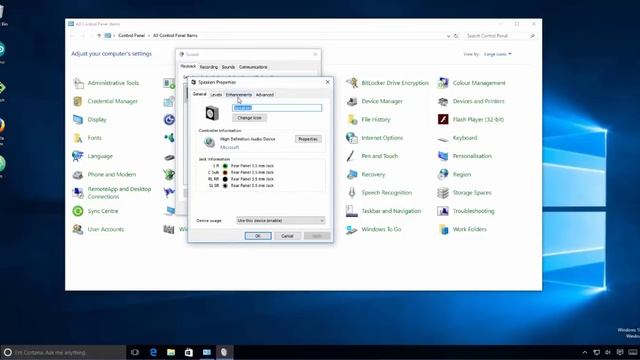640x360 pixels.
Task: Click the speaker icon in Speakers Properties
Action: tap(212, 113)
